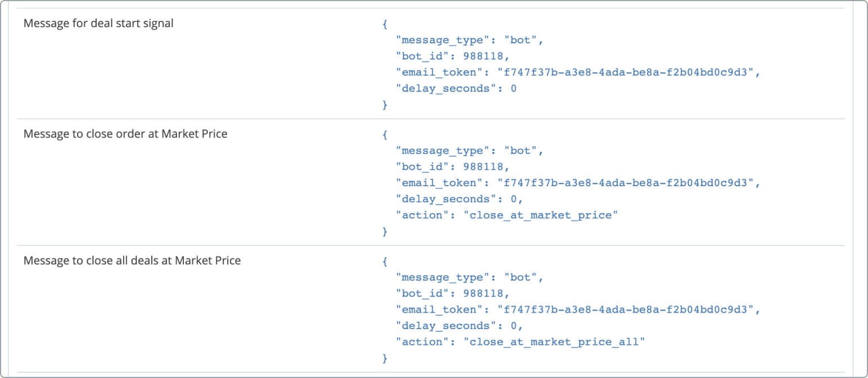Click the delay_seconds line in the close all deals message

click(x=459, y=326)
